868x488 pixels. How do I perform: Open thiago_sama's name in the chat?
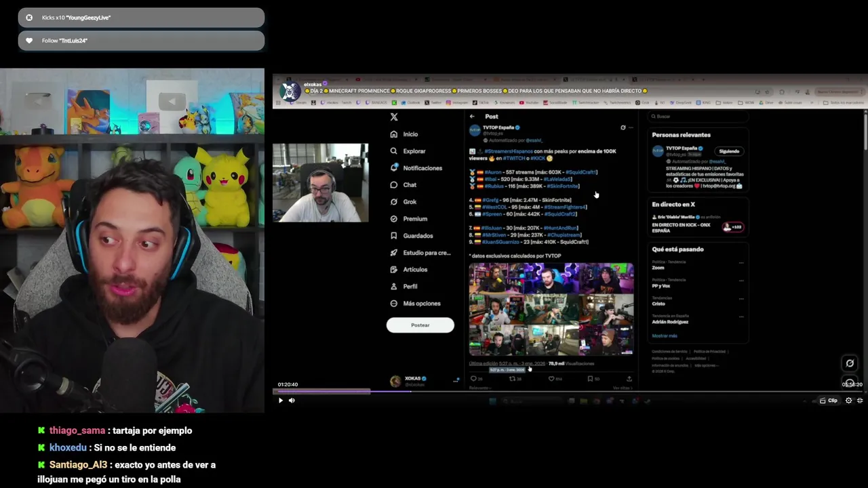(77, 430)
